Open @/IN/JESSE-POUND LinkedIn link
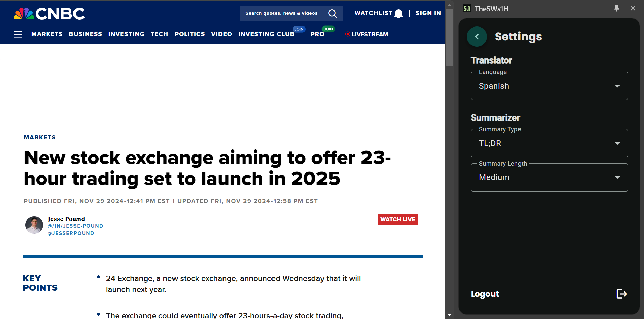The image size is (644, 319). pyautogui.click(x=75, y=226)
